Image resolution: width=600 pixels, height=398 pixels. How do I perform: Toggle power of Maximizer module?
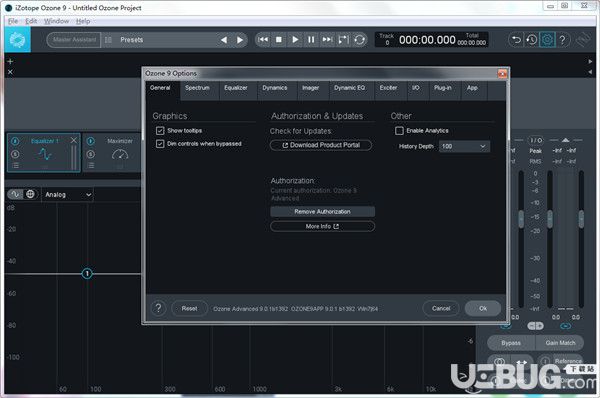pyautogui.click(x=91, y=141)
